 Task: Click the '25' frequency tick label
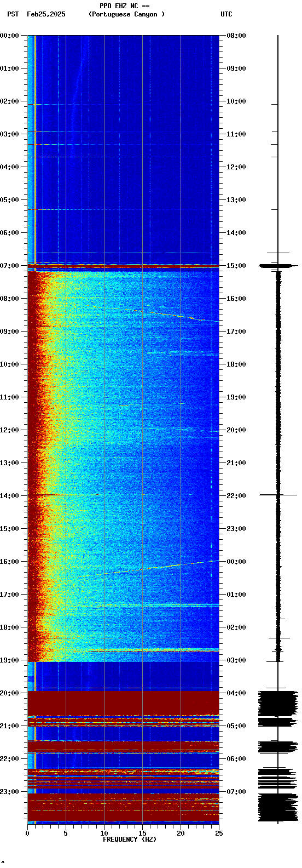tap(219, 833)
